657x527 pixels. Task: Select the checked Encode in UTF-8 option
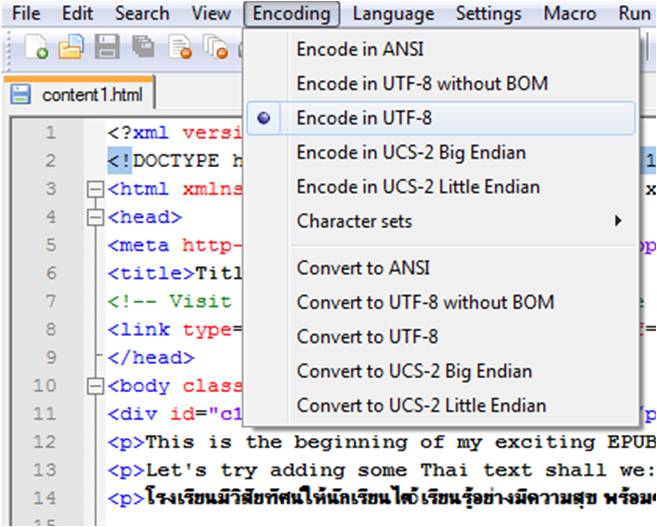coord(441,118)
